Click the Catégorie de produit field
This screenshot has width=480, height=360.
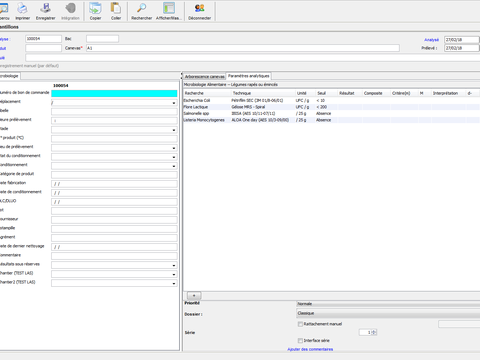click(x=114, y=175)
